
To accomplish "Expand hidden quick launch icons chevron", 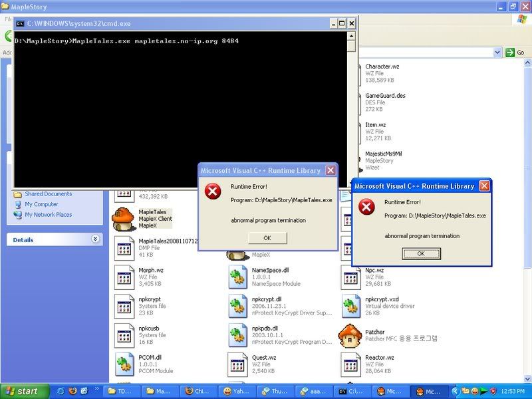I will (x=96, y=389).
